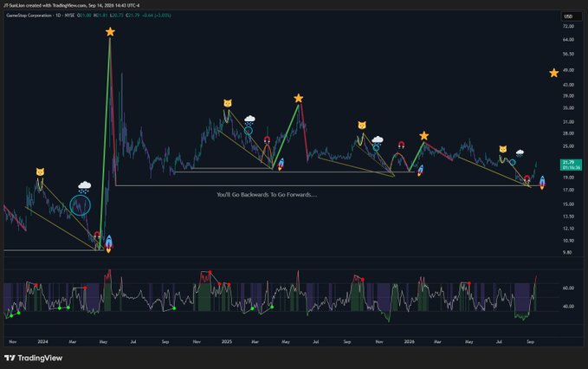Select the star marker beside the 49.00 level
Viewport: 588px width, 369px height.
point(553,73)
